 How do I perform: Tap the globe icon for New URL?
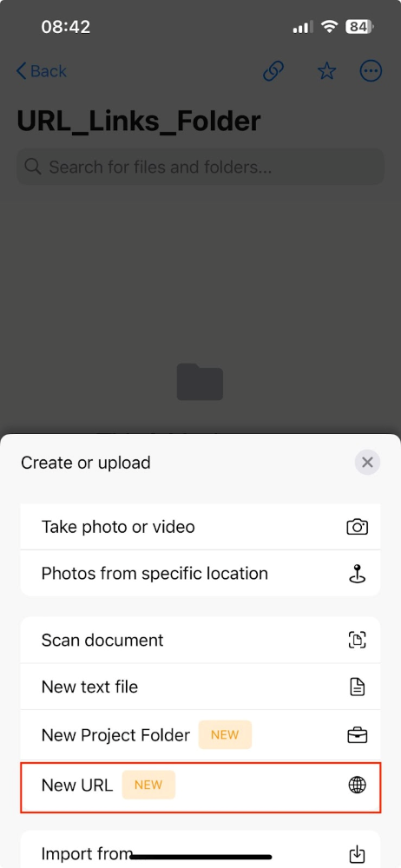coord(358,785)
